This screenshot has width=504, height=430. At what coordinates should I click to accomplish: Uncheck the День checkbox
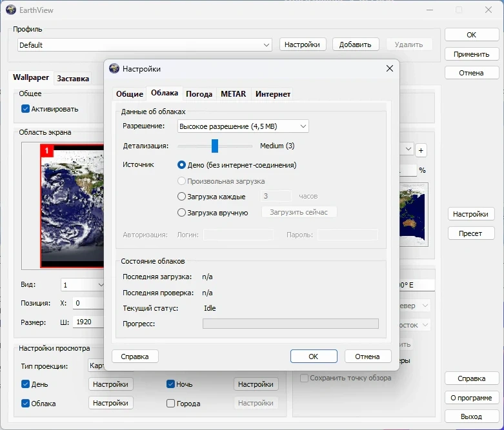pos(25,384)
